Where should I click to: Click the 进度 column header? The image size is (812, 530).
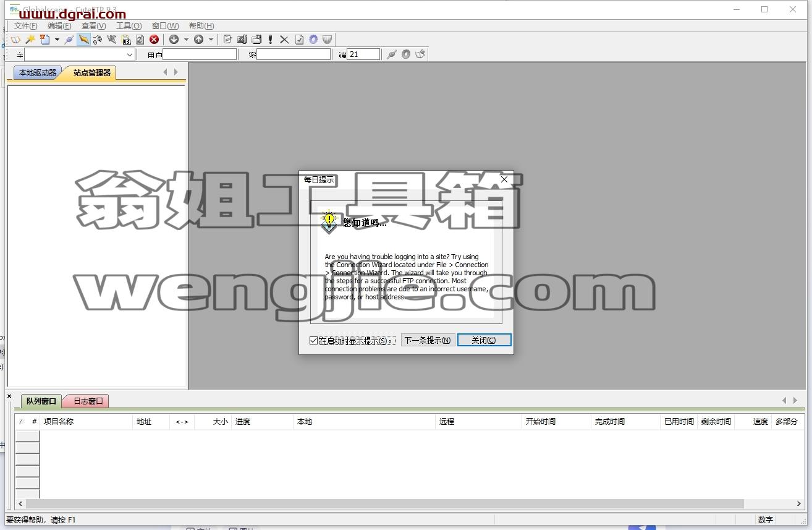click(x=262, y=422)
